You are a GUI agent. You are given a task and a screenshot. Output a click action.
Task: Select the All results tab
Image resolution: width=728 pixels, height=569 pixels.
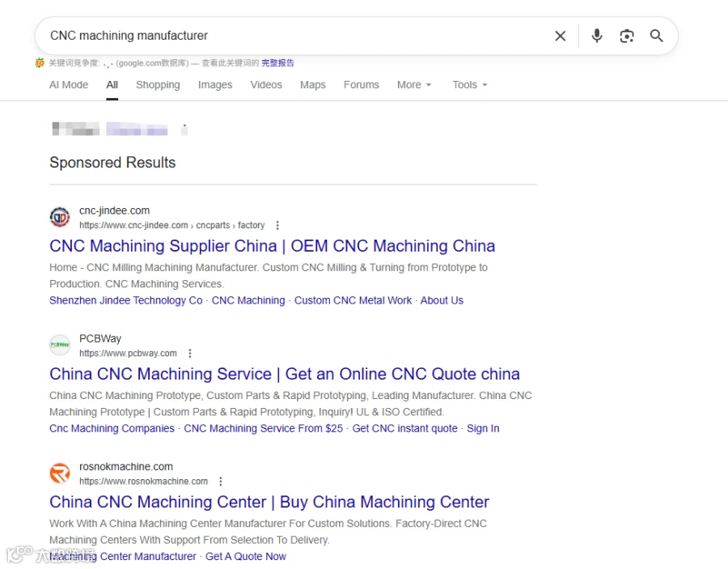[x=112, y=85]
